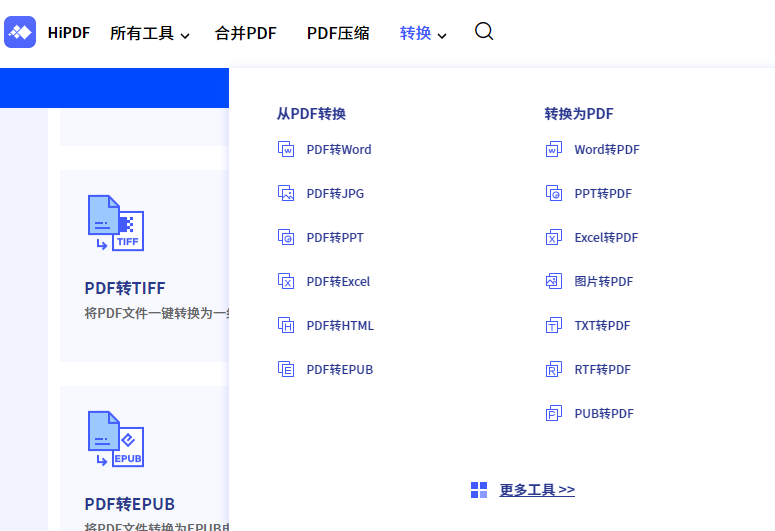The image size is (775, 531).
Task: Click the 图片转PDF icon
Action: pyautogui.click(x=554, y=281)
